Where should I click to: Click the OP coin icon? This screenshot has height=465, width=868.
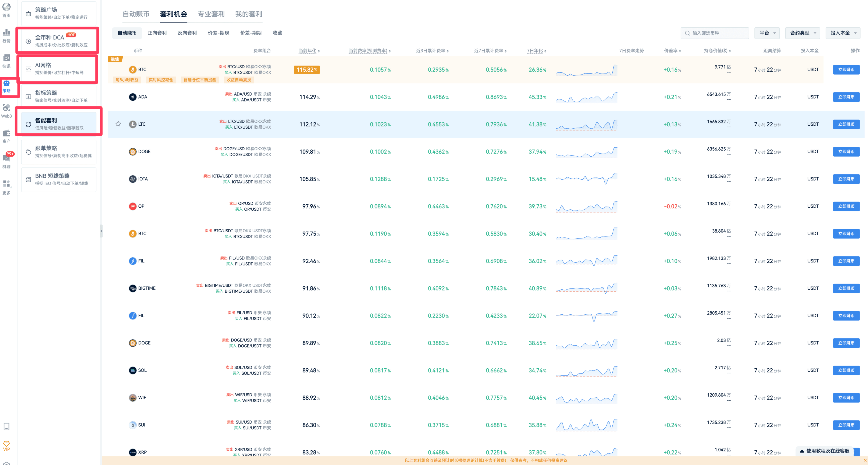point(133,206)
